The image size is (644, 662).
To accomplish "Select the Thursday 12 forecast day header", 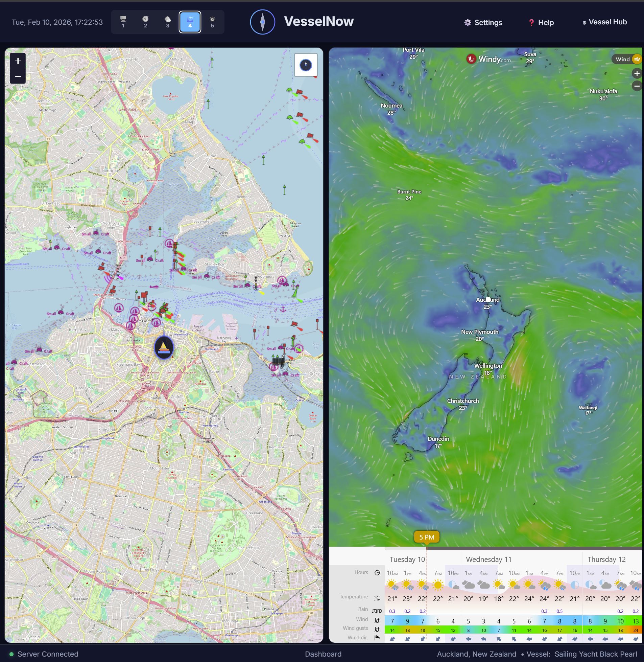I will click(606, 559).
